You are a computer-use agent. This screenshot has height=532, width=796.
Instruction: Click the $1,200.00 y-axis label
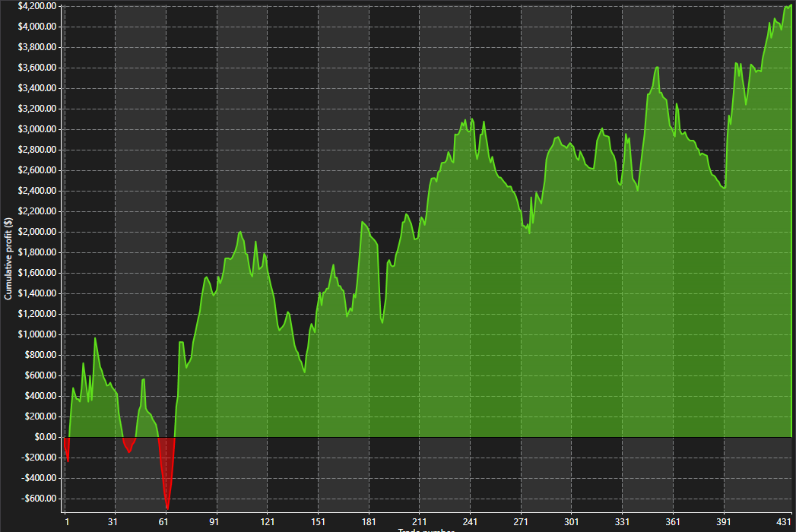[37, 314]
